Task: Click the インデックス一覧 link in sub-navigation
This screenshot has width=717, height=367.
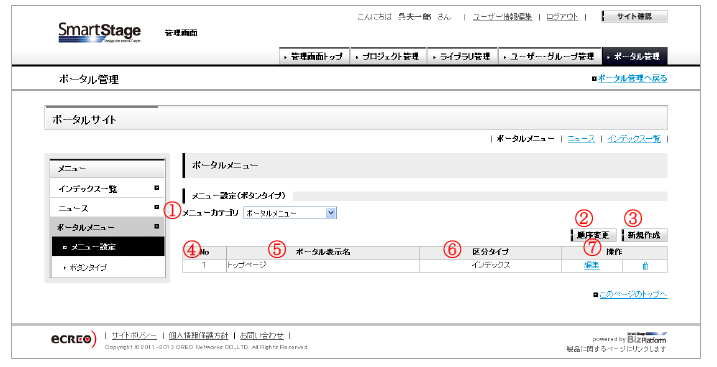Action: [634, 138]
